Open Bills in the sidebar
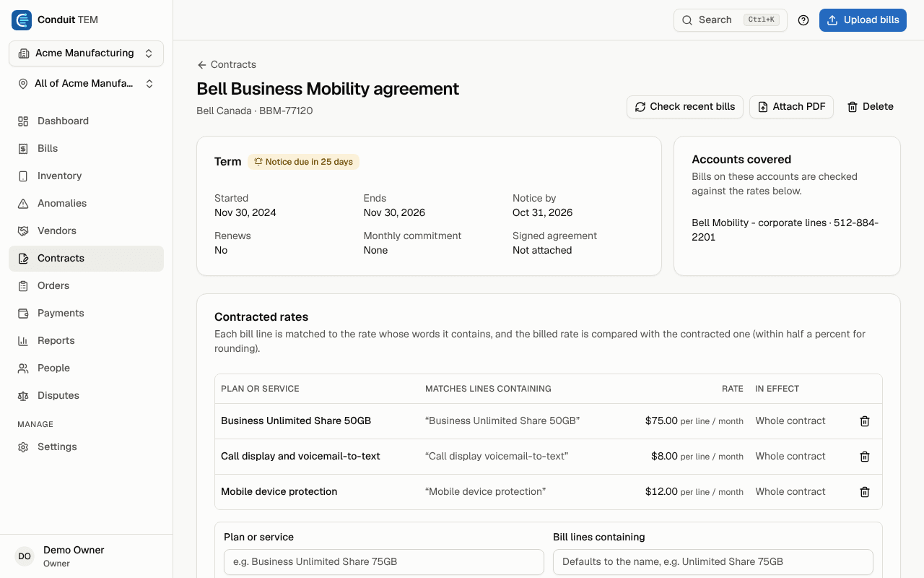This screenshot has height=578, width=924. [x=87, y=149]
